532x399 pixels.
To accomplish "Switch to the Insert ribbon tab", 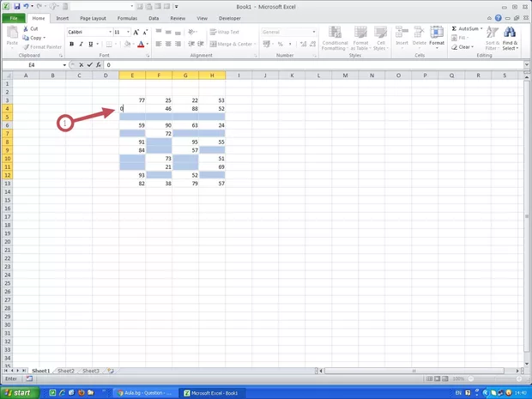I will point(63,18).
